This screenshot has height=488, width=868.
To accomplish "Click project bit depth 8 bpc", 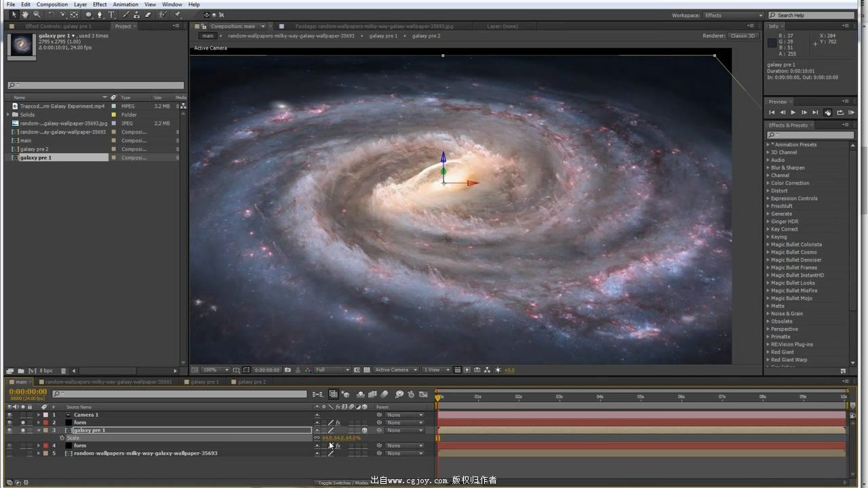I will (45, 371).
